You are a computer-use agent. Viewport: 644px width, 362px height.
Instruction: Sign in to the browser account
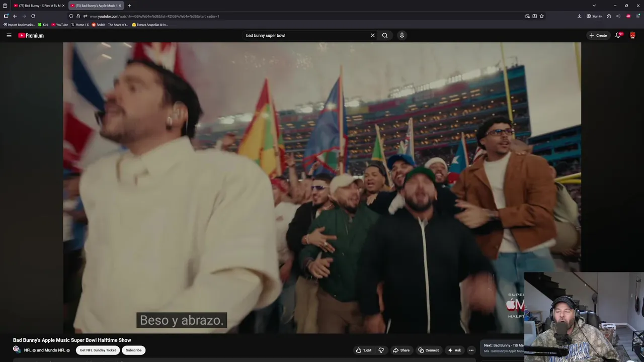[594, 16]
